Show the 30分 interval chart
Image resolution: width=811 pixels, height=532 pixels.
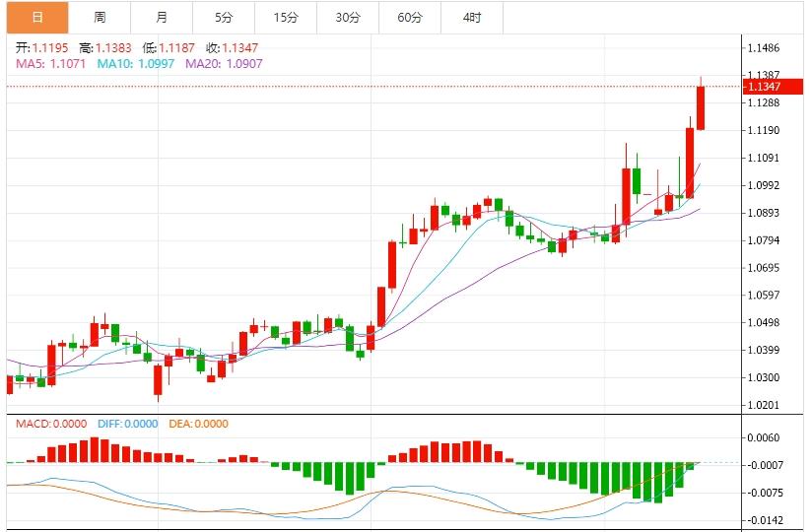(x=348, y=18)
